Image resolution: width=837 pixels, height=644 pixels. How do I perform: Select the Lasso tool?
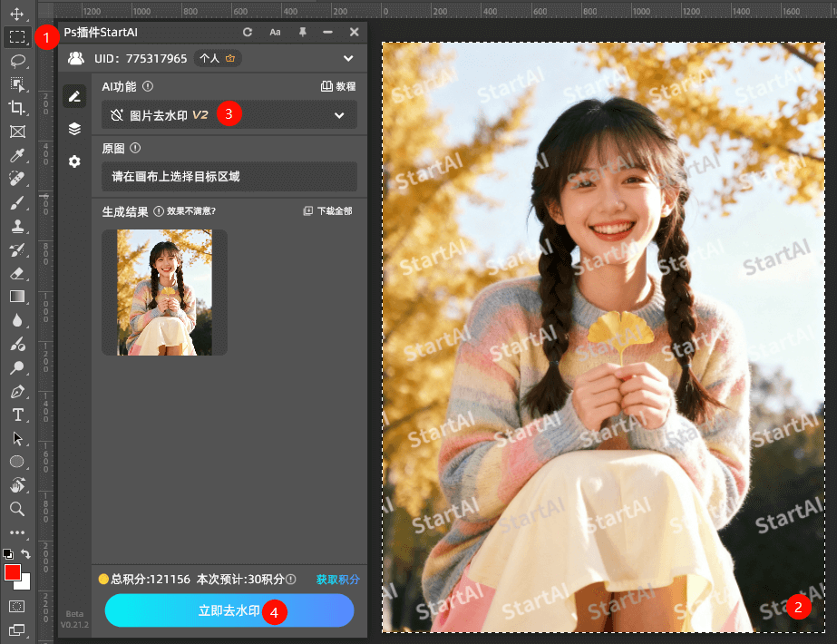click(16, 61)
